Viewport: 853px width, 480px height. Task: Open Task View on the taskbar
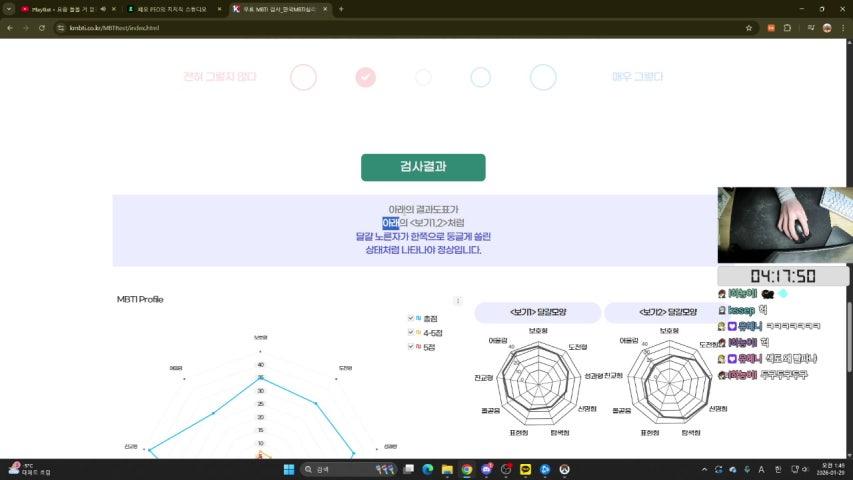[x=409, y=469]
